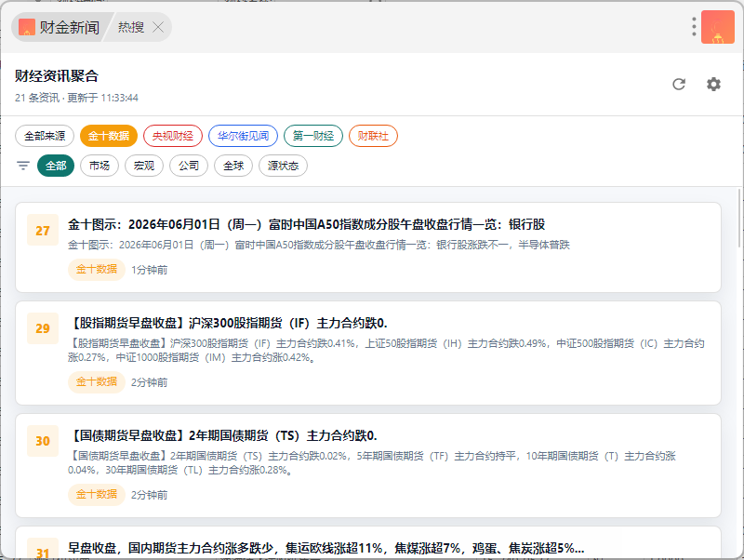Toggle the 华尔街见闻 source filter

243,136
